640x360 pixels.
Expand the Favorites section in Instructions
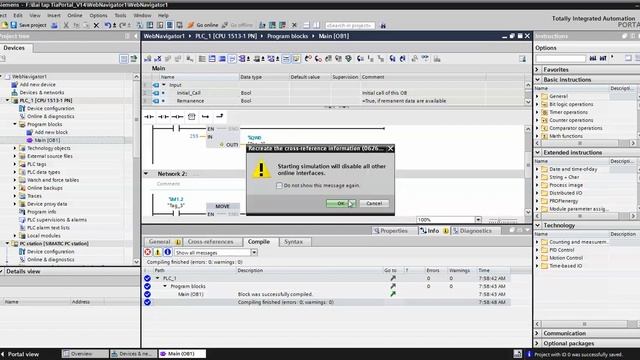click(538, 70)
